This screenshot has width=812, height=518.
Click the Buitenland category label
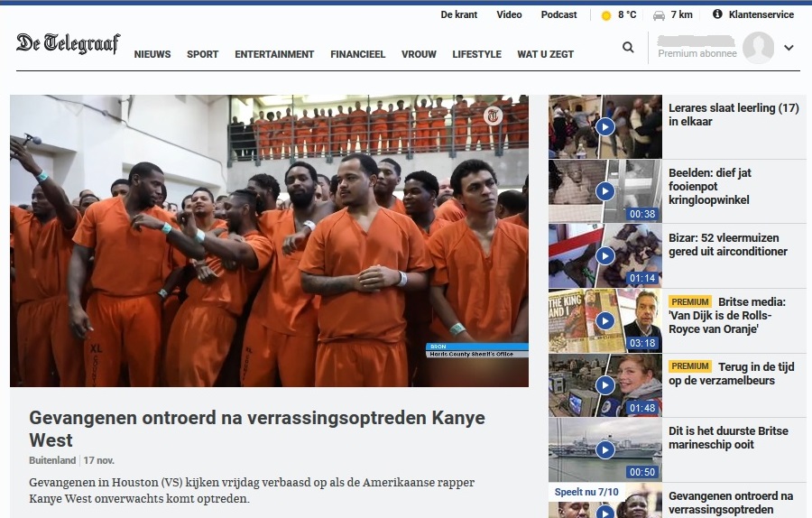pos(52,460)
